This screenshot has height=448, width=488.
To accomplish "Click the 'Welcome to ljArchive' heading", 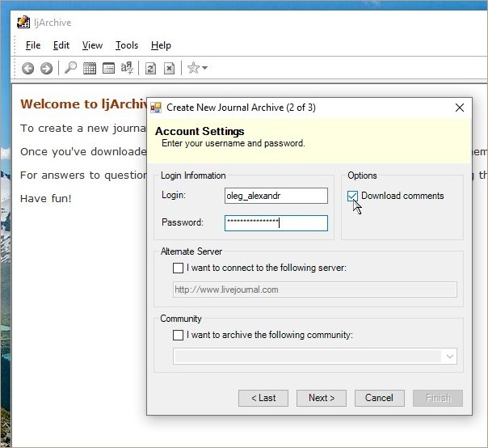I will (x=83, y=104).
